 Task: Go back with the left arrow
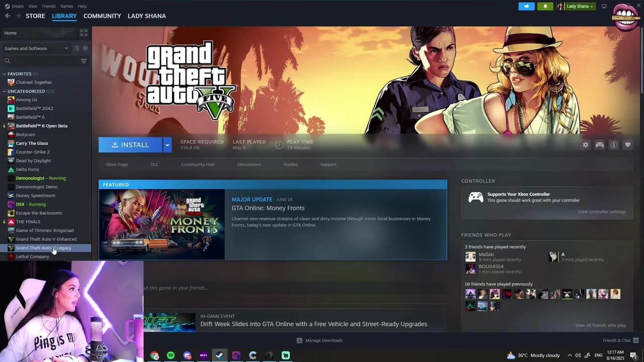8,16
